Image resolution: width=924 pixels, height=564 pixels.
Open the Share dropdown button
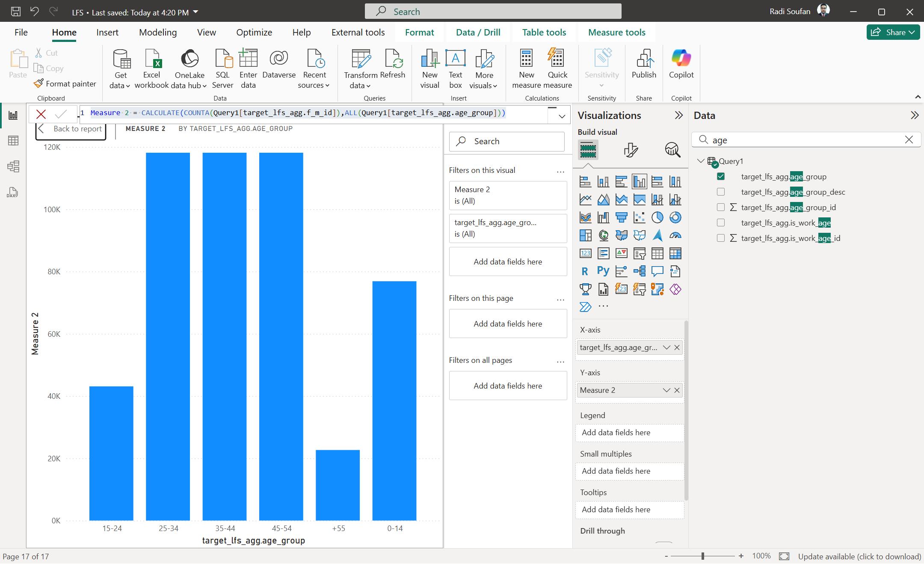pos(893,32)
